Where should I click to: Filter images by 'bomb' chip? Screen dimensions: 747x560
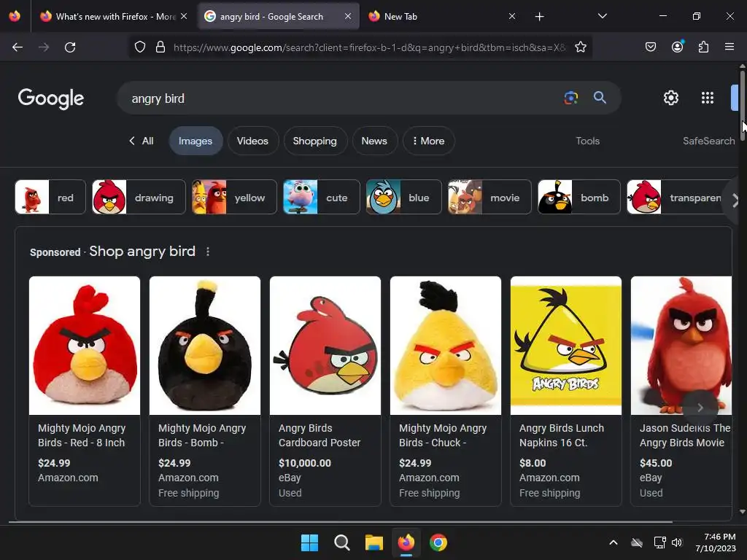pos(578,197)
